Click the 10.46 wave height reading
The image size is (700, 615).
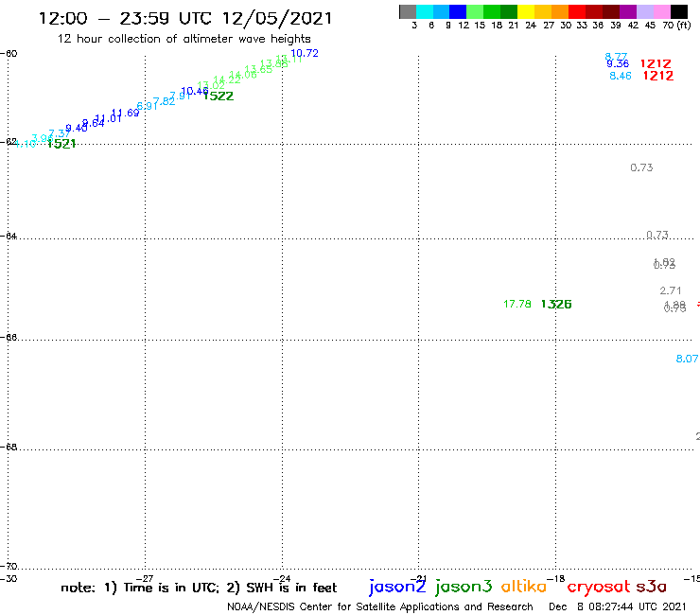coord(195,91)
